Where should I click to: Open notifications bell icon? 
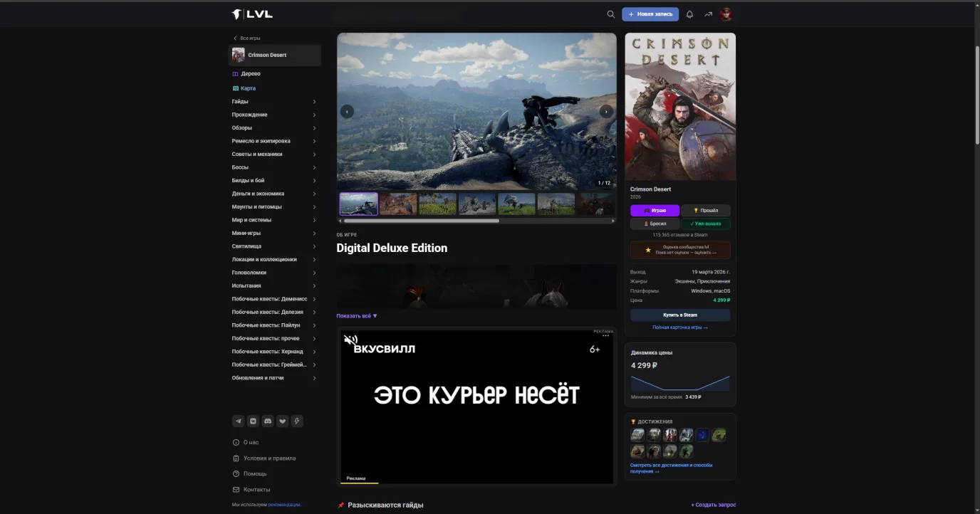[689, 14]
